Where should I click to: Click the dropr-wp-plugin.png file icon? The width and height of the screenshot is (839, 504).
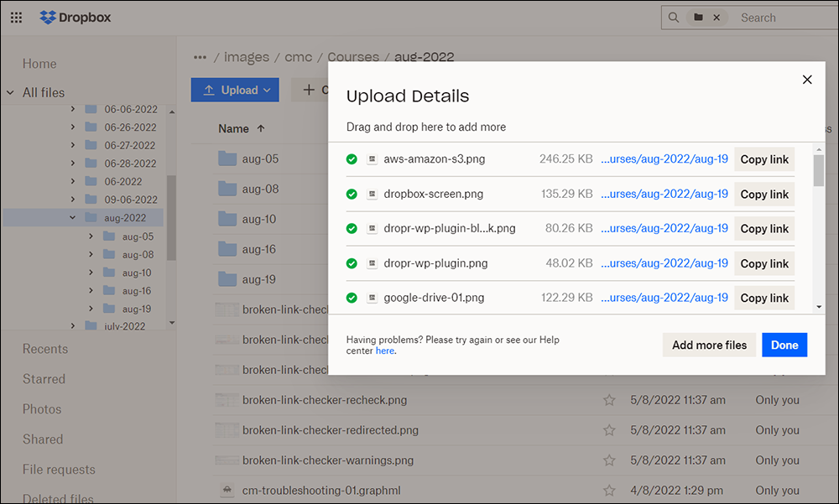pyautogui.click(x=372, y=263)
